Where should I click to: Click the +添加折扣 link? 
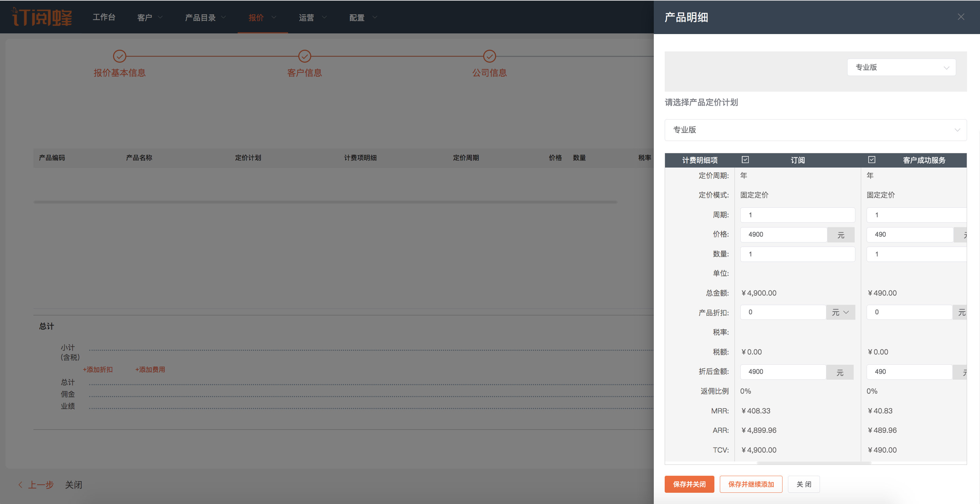pos(98,369)
